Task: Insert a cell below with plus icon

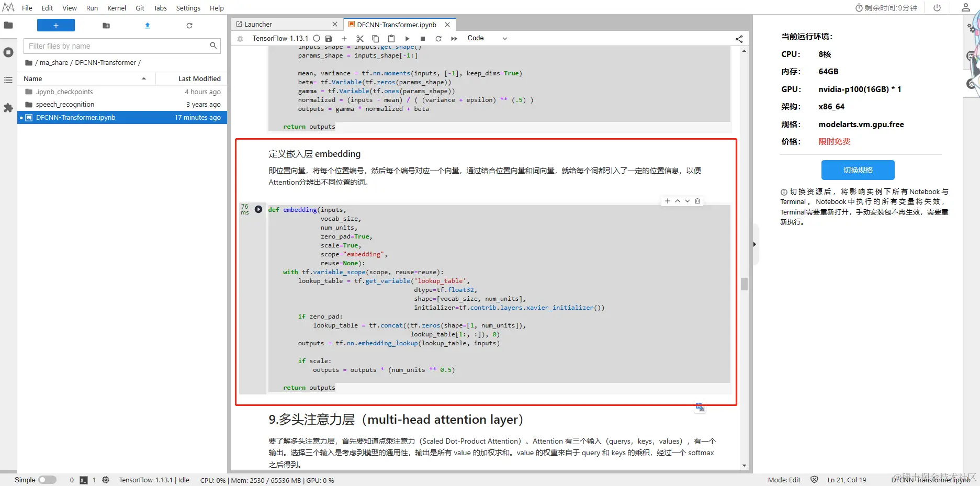Action: pyautogui.click(x=344, y=39)
